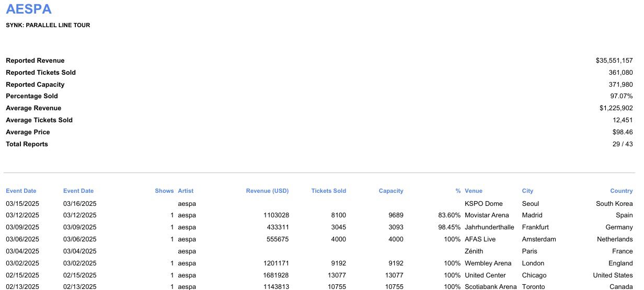Image resolution: width=644 pixels, height=290 pixels.
Task: Select the Frankfurt city cell
Action: click(x=535, y=227)
